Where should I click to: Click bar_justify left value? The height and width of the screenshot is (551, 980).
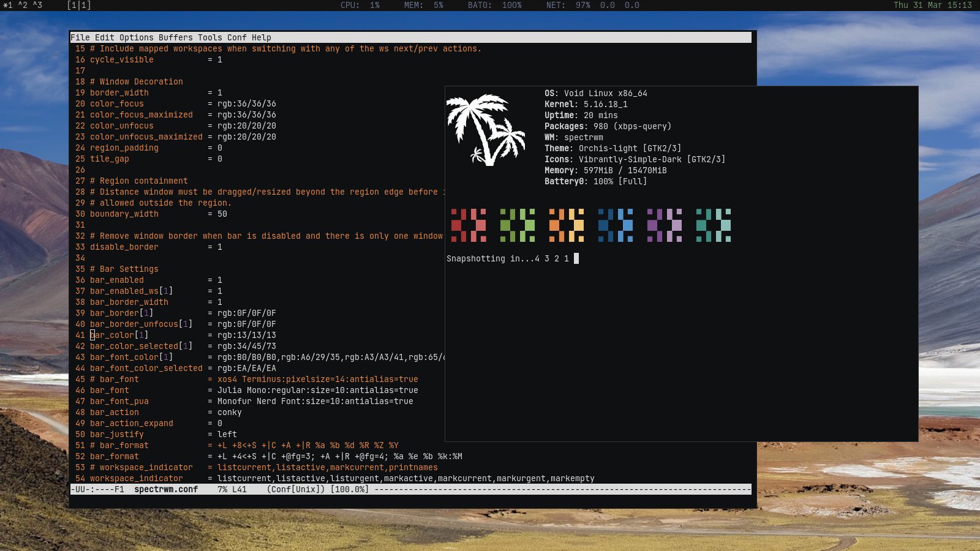tap(227, 434)
